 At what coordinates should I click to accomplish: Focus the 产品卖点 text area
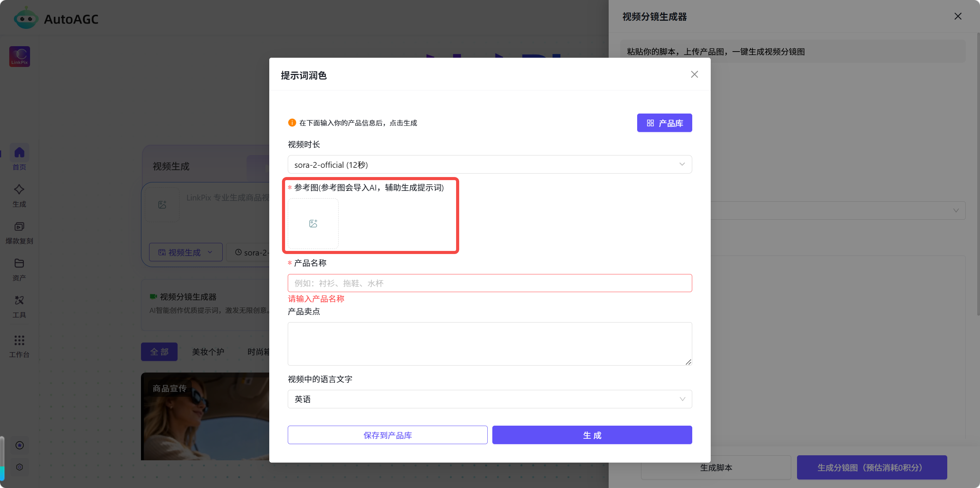(x=490, y=344)
